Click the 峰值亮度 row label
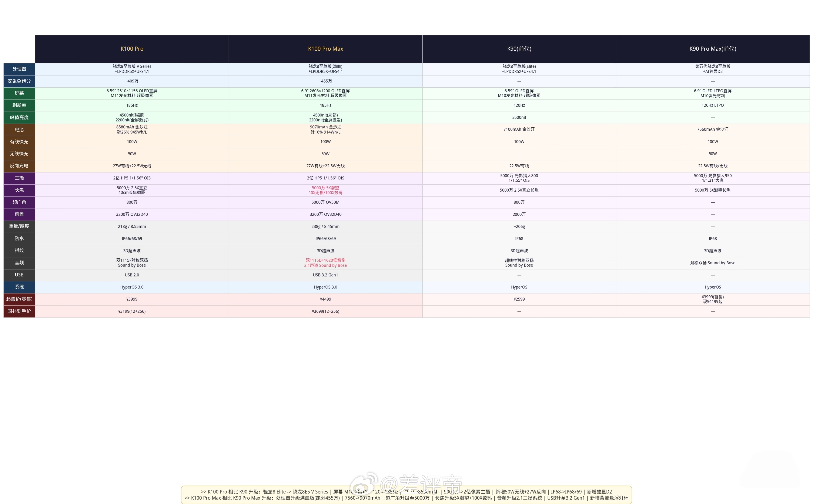Viewport: 813px width, 504px height. point(19,118)
